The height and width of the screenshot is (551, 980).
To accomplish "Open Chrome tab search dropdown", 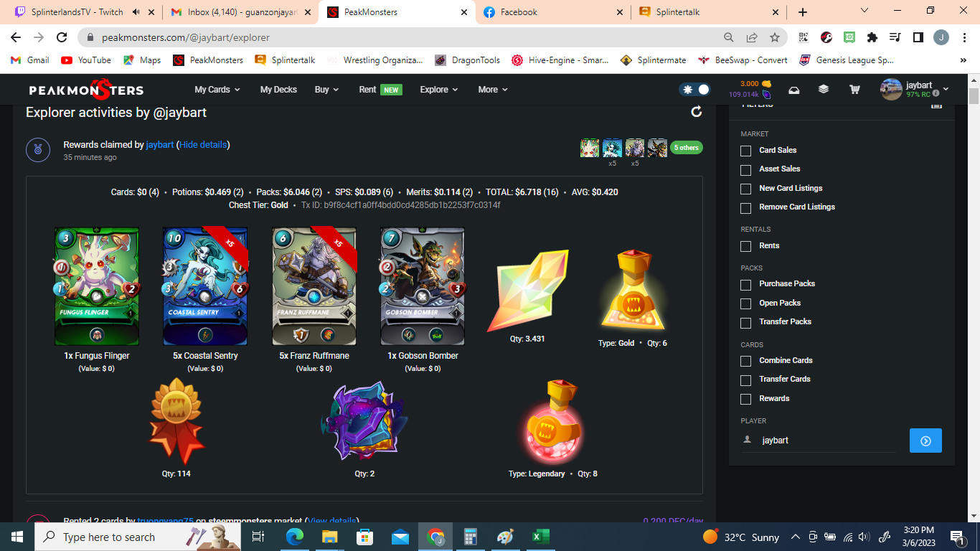I will (x=864, y=11).
